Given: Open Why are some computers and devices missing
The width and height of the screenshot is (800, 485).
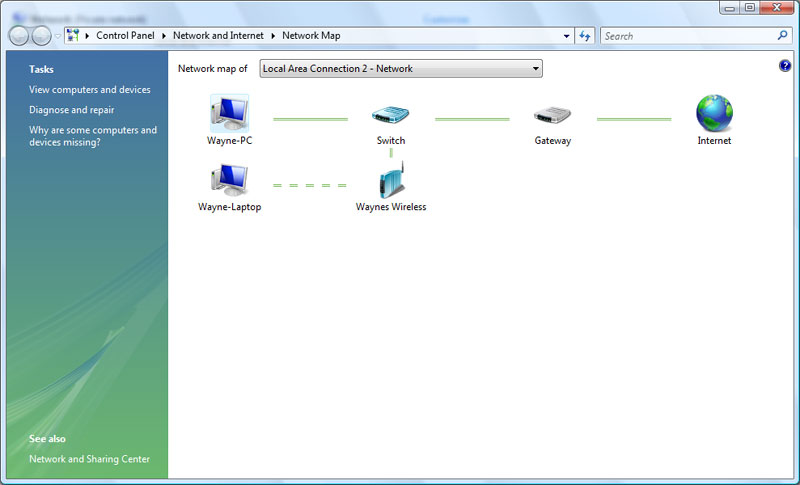Looking at the screenshot, I should coord(93,136).
